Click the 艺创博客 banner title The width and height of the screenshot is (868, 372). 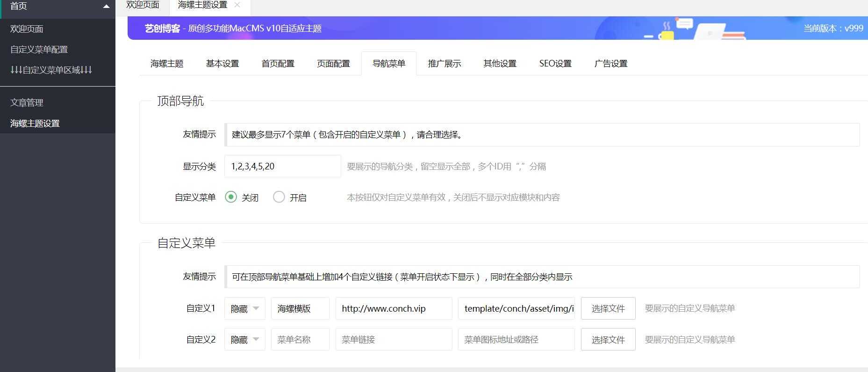(162, 29)
